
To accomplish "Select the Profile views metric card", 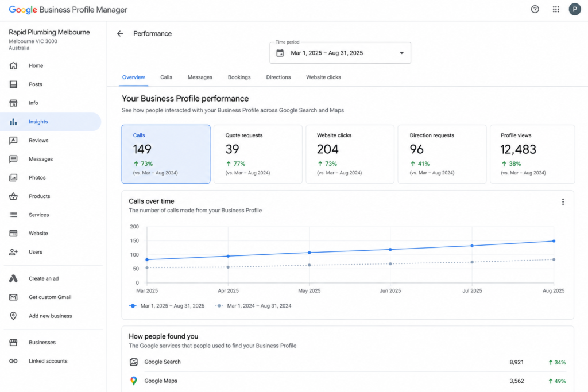I will 532,154.
